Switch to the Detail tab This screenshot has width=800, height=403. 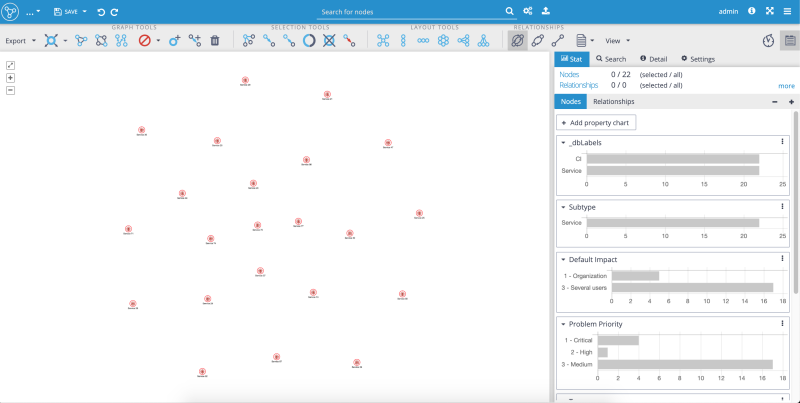click(x=654, y=59)
